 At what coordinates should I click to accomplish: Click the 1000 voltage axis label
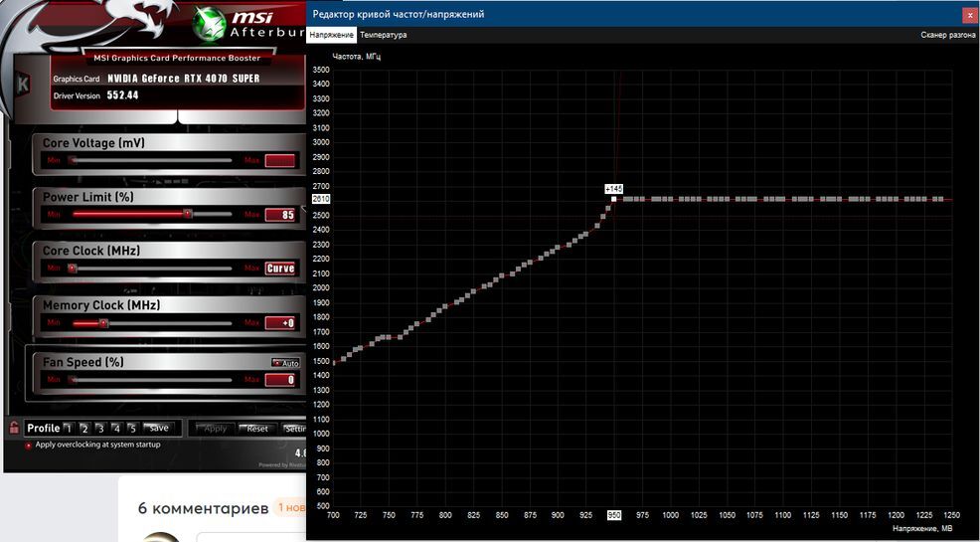pyautogui.click(x=671, y=516)
